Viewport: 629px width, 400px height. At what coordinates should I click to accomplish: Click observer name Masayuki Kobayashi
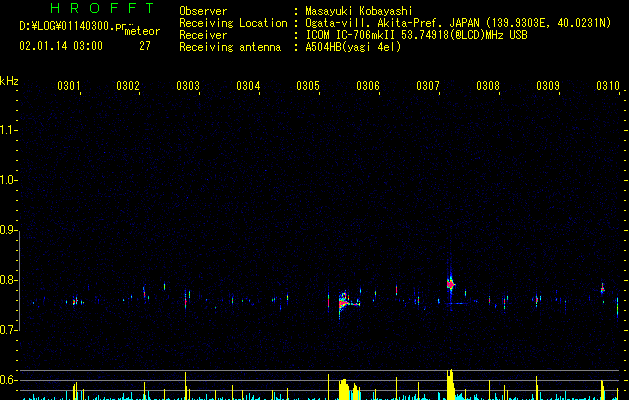(359, 11)
